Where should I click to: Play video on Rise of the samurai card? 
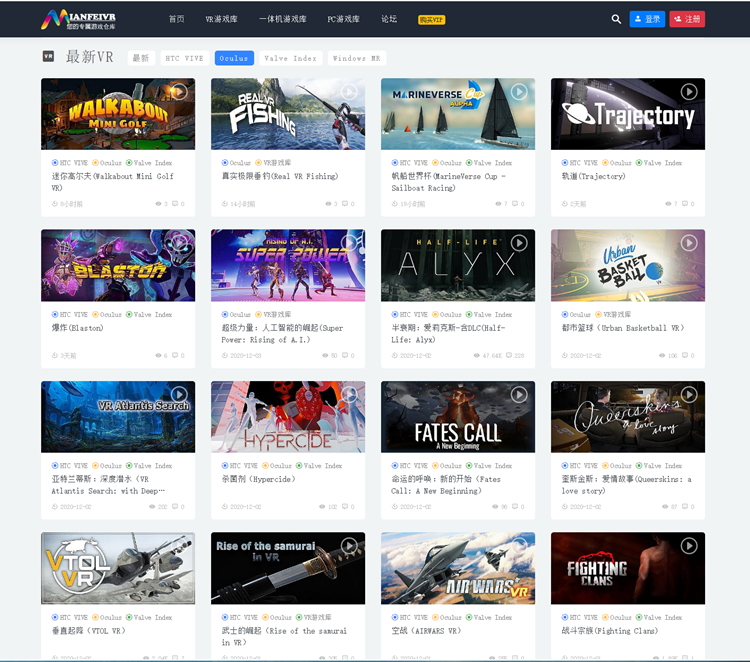349,546
